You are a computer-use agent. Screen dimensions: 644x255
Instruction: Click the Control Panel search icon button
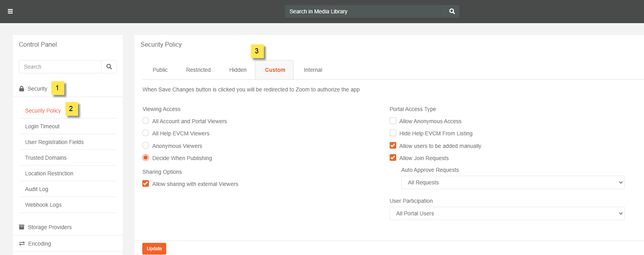click(109, 67)
